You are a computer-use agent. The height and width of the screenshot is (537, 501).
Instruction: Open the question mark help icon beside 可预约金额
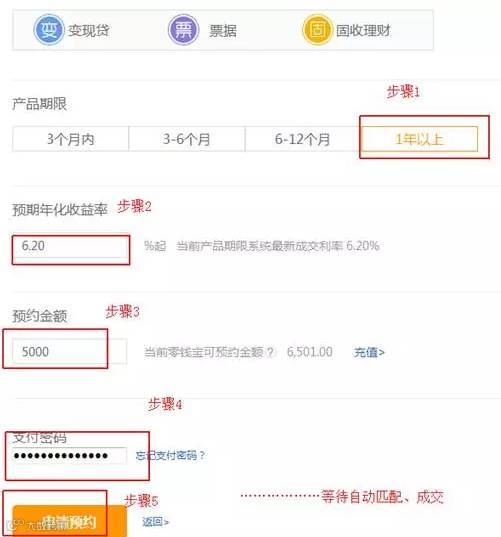tap(271, 352)
